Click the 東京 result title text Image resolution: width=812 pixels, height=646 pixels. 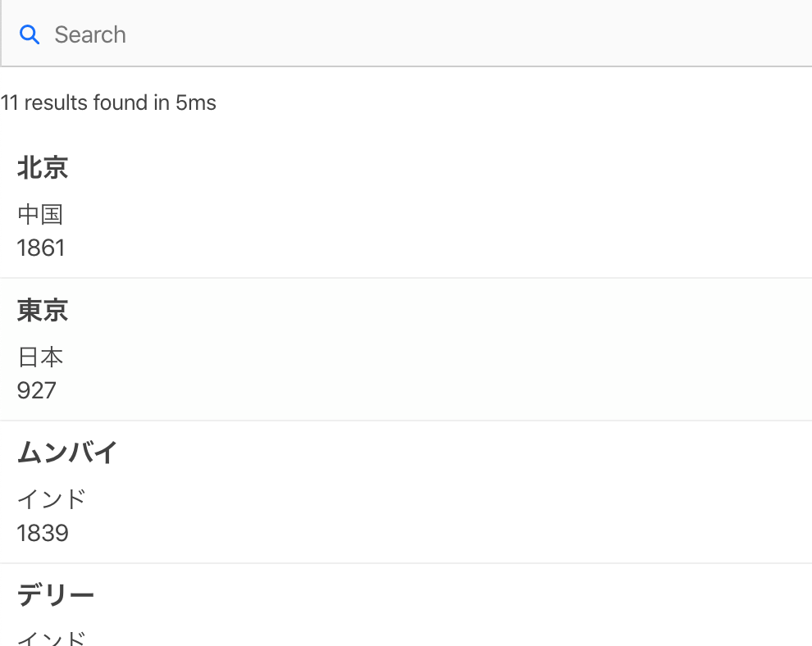[x=43, y=311]
